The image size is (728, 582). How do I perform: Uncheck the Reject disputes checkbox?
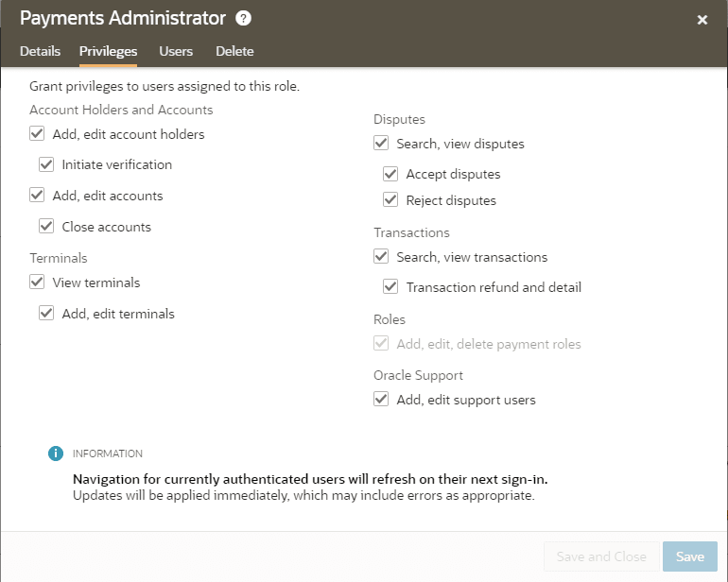pos(390,200)
